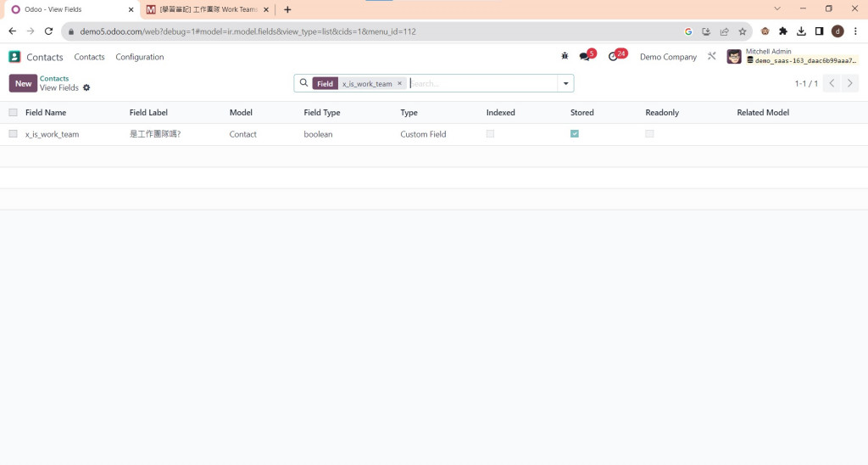Expand the search options dropdown arrow
This screenshot has height=465, width=868.
click(565, 83)
